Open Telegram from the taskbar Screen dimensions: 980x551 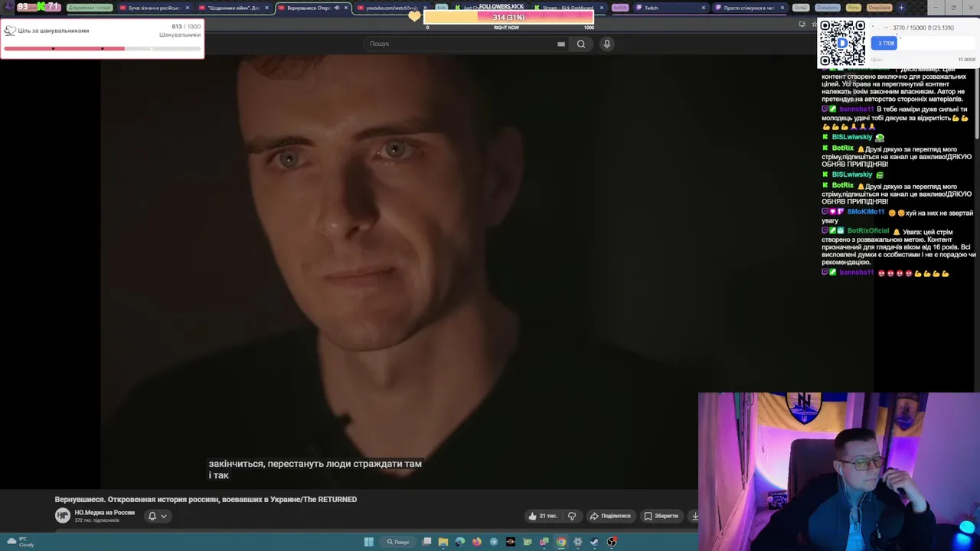(x=494, y=542)
